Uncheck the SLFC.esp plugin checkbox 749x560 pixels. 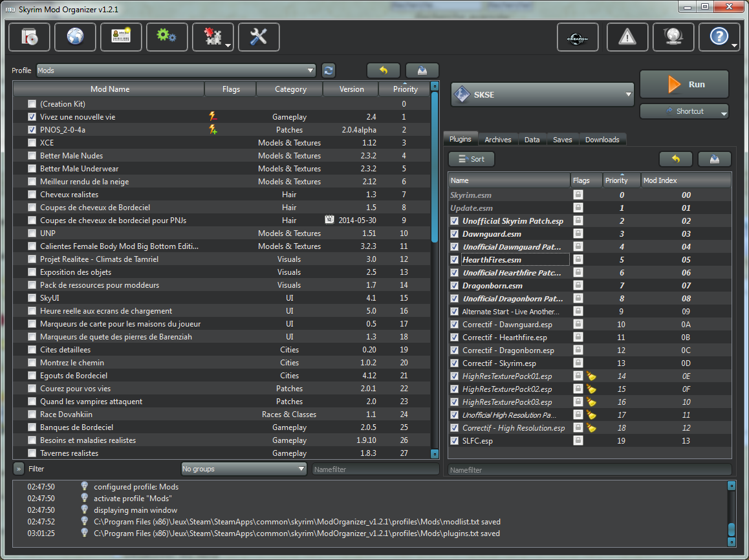pos(454,440)
